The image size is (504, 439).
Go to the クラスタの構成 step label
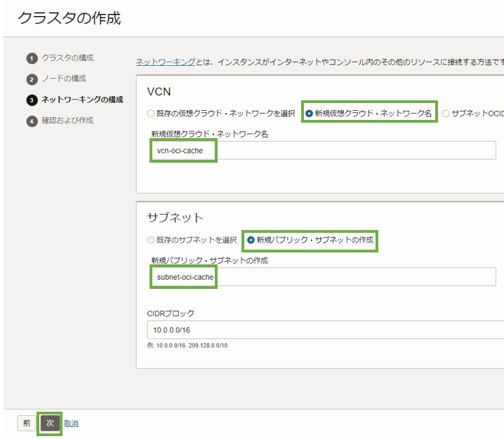pos(67,58)
